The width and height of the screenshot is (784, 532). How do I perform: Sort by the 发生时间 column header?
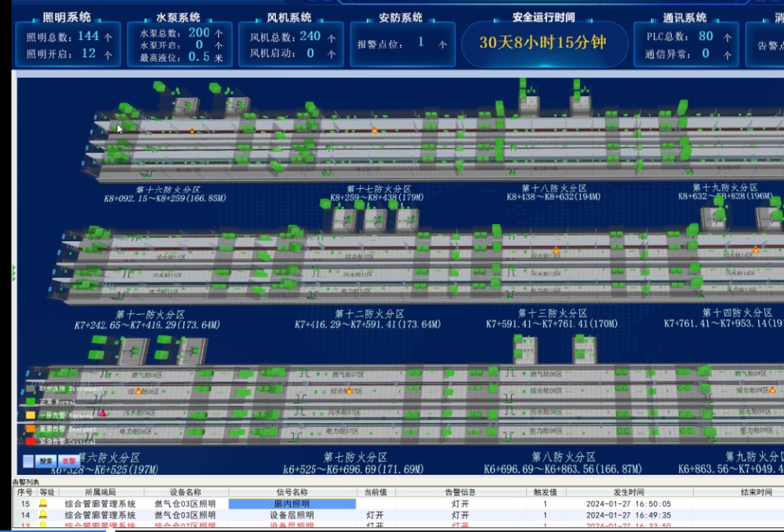(x=629, y=492)
